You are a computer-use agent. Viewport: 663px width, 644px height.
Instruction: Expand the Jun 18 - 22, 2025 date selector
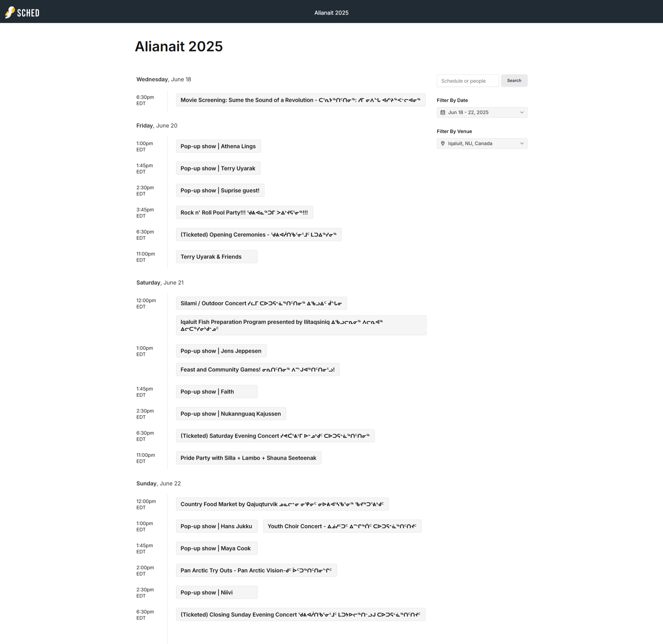click(x=482, y=112)
